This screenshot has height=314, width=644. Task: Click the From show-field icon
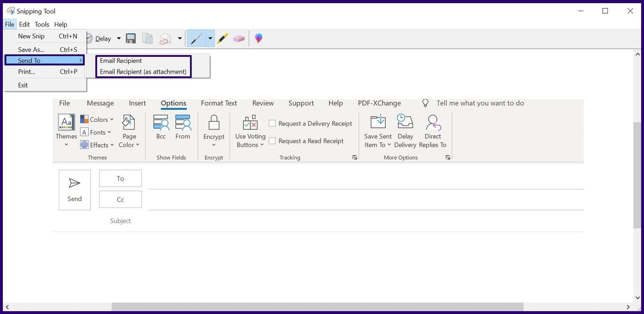(x=183, y=123)
